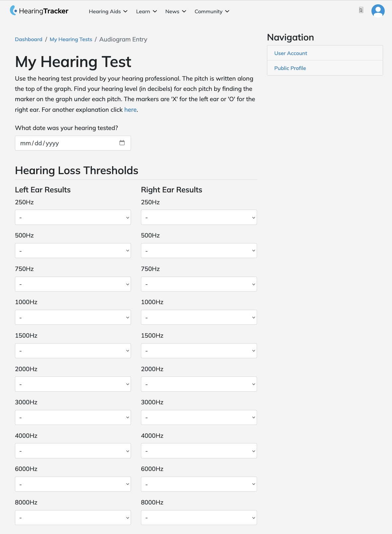
Task: Open My Hearing Tests breadcrumb link
Action: click(x=71, y=39)
